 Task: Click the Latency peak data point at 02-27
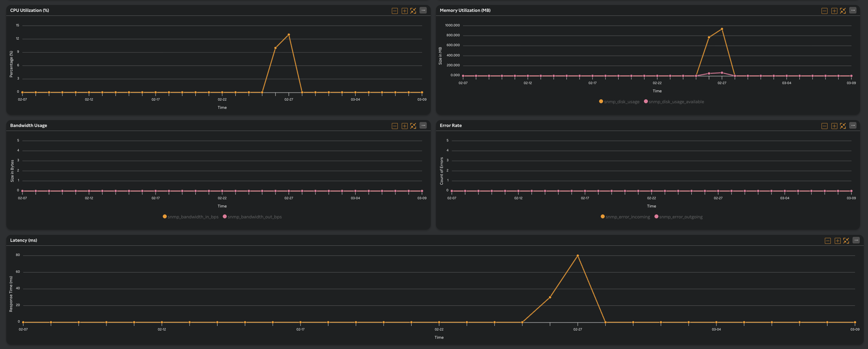pos(578,255)
